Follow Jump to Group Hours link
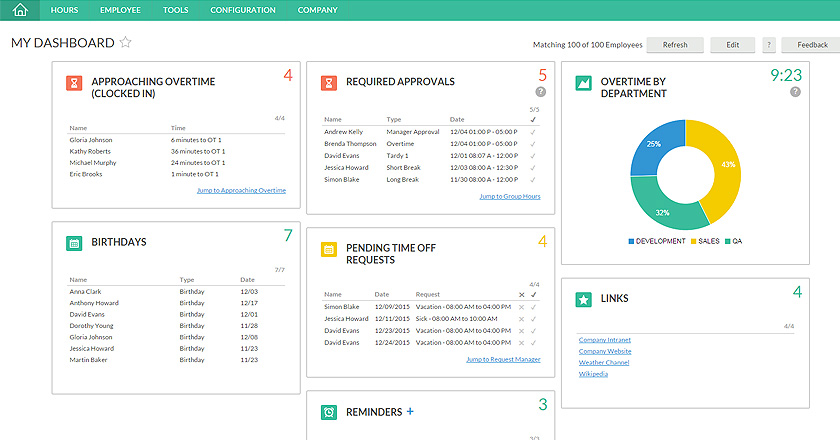Image resolution: width=840 pixels, height=440 pixels. tap(510, 196)
